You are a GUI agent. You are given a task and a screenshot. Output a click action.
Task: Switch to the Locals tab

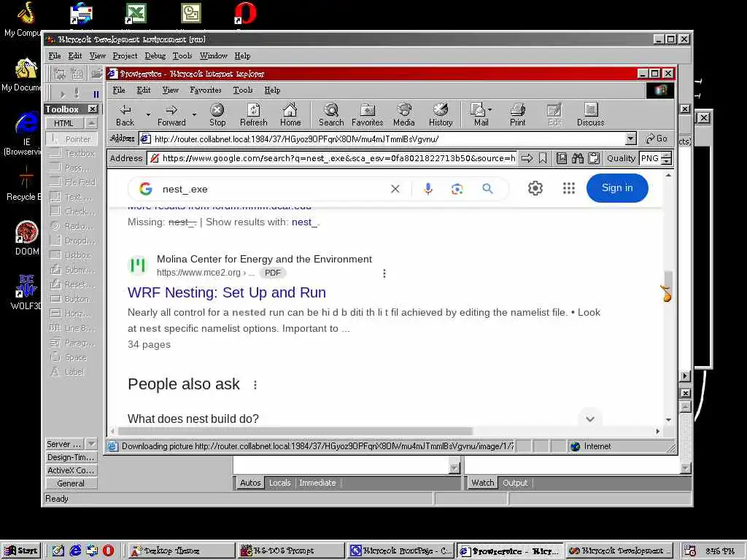(x=279, y=483)
